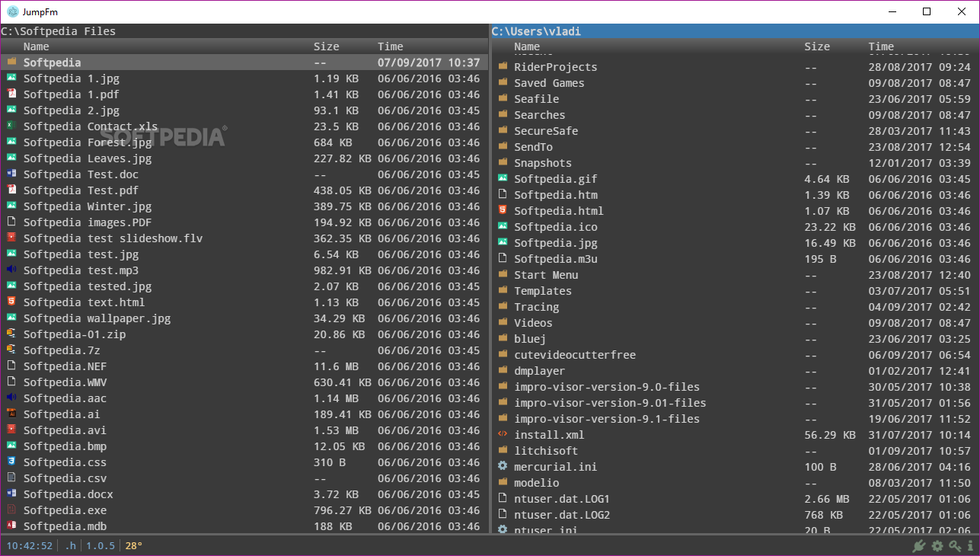Click the image icon beside Softpedia.gif
The width and height of the screenshot is (980, 556).
pyautogui.click(x=503, y=178)
